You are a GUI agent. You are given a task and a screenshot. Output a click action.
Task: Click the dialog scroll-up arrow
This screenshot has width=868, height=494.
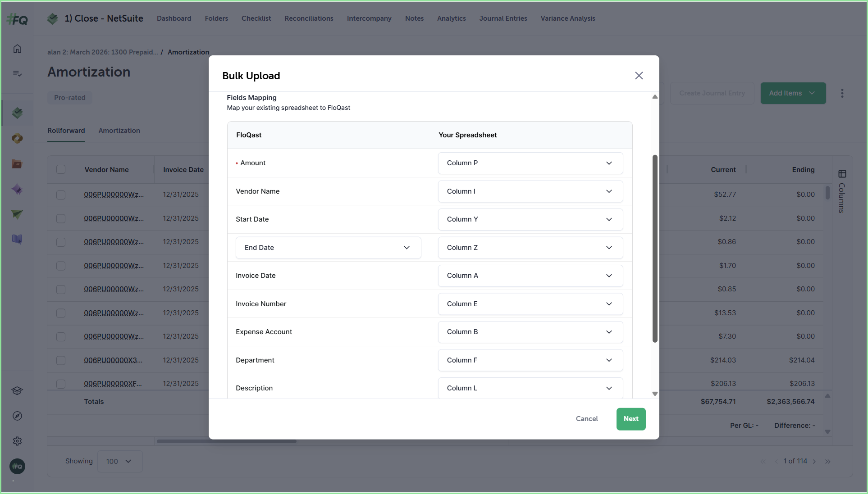click(655, 97)
